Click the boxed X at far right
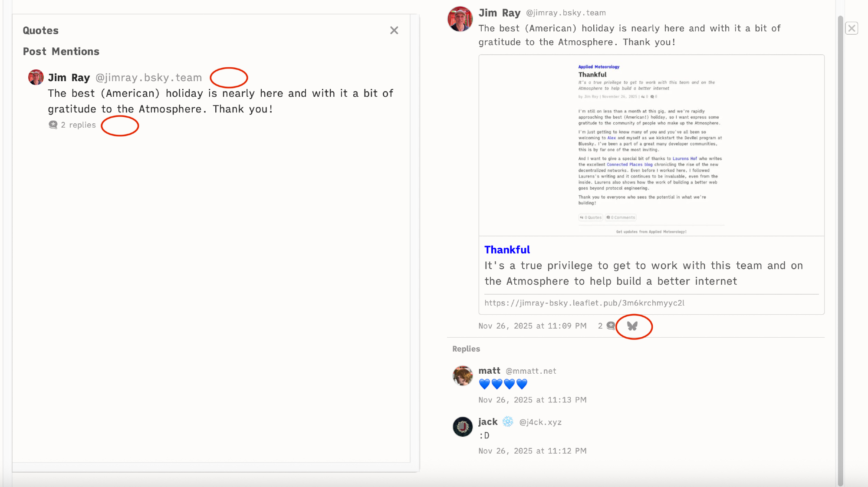Viewport: 868px width, 487px height. [852, 28]
